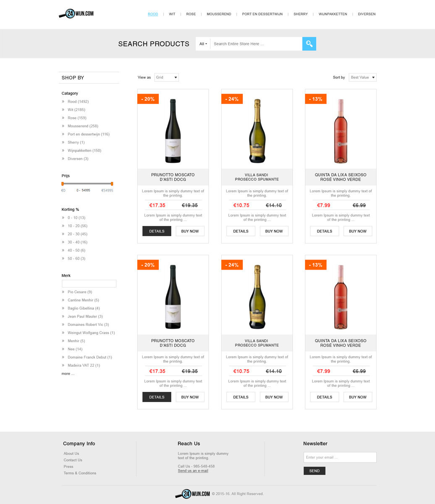Screen dimensions: 435x504
Task: Filter by Port en dessertwijn (116)
Action: point(89,134)
